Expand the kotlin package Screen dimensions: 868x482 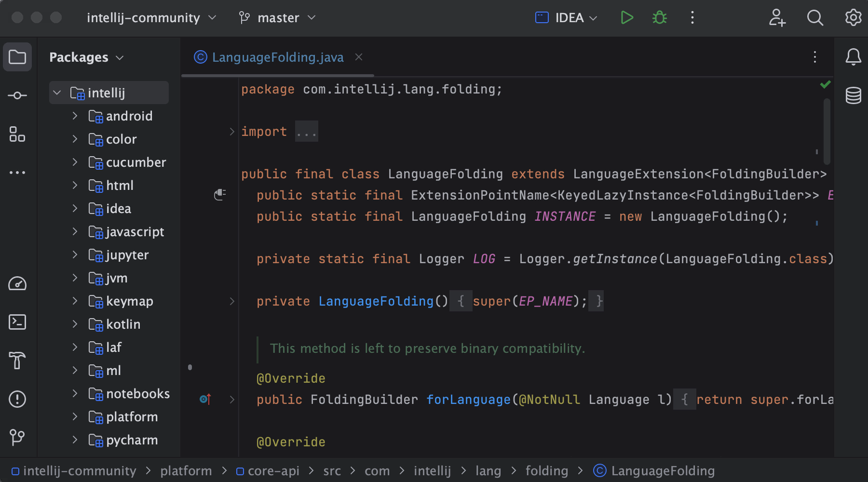click(75, 324)
